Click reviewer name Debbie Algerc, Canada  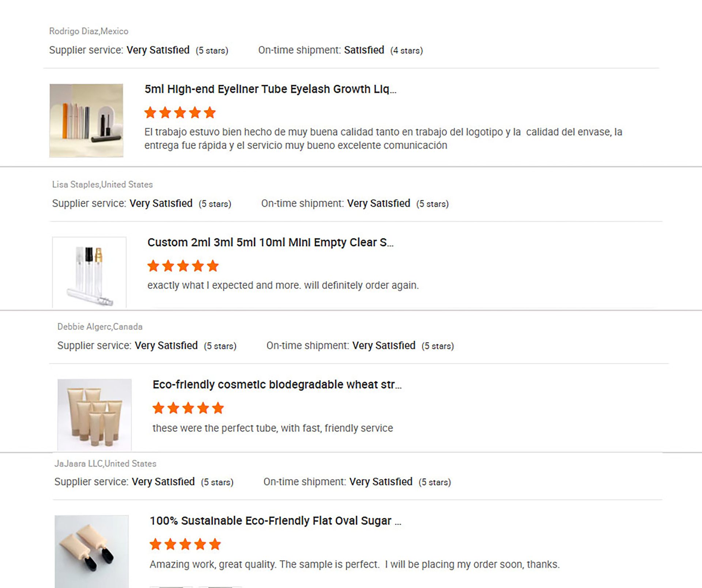100,327
